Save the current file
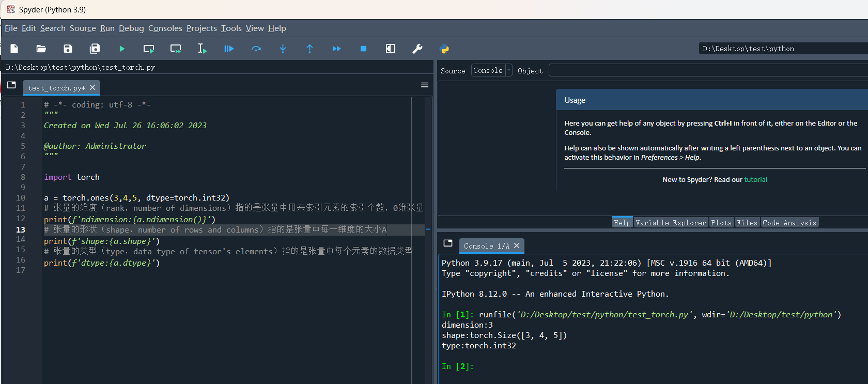The image size is (868, 384). [x=68, y=49]
